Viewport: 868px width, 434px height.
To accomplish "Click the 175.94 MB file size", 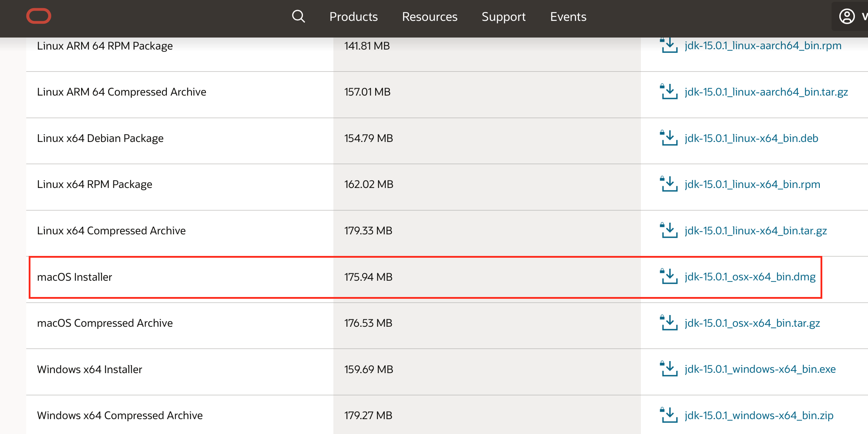I will [368, 277].
